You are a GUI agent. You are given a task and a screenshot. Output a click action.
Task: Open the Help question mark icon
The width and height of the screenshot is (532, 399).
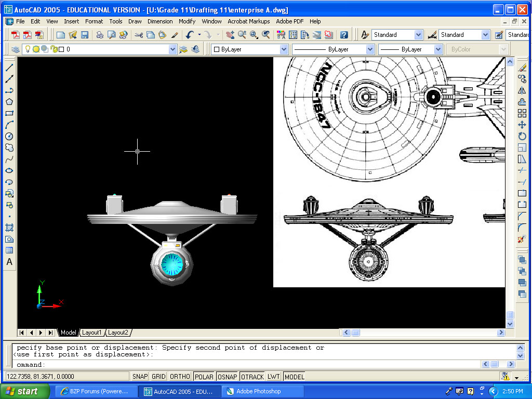(x=344, y=35)
